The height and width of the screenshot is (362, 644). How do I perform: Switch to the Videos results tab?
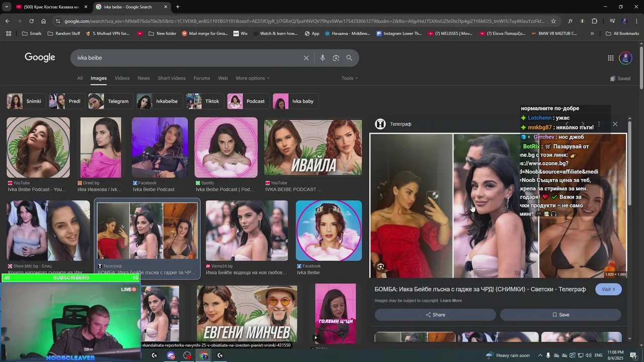pos(122,78)
